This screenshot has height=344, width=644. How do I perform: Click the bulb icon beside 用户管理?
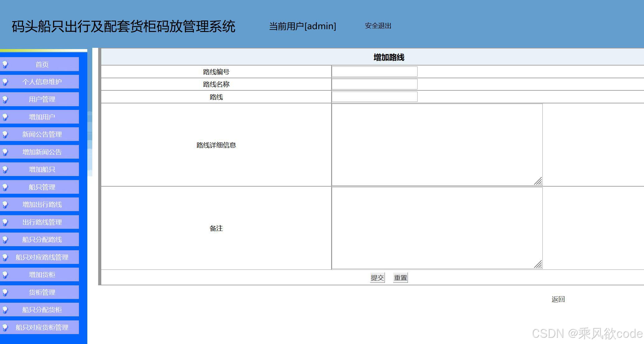pos(6,100)
